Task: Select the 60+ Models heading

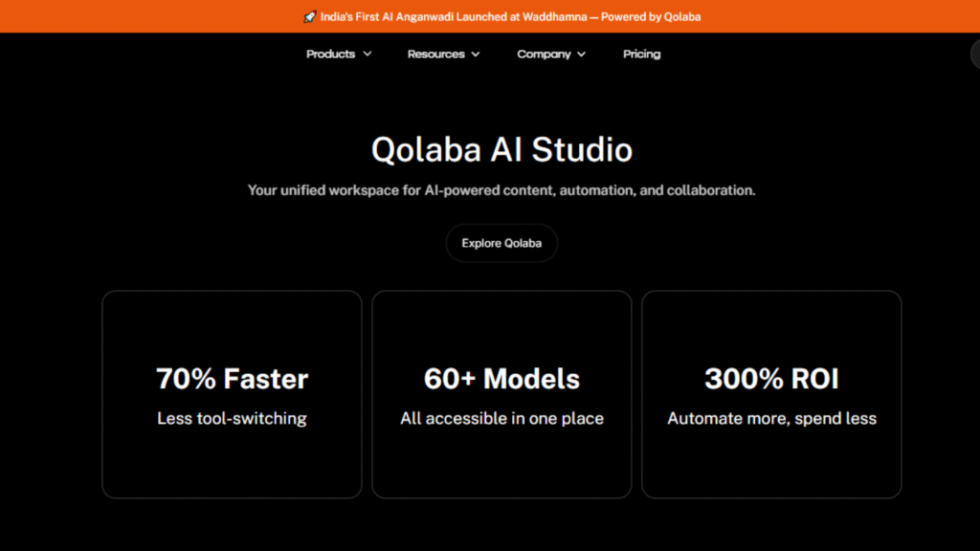Action: click(501, 379)
